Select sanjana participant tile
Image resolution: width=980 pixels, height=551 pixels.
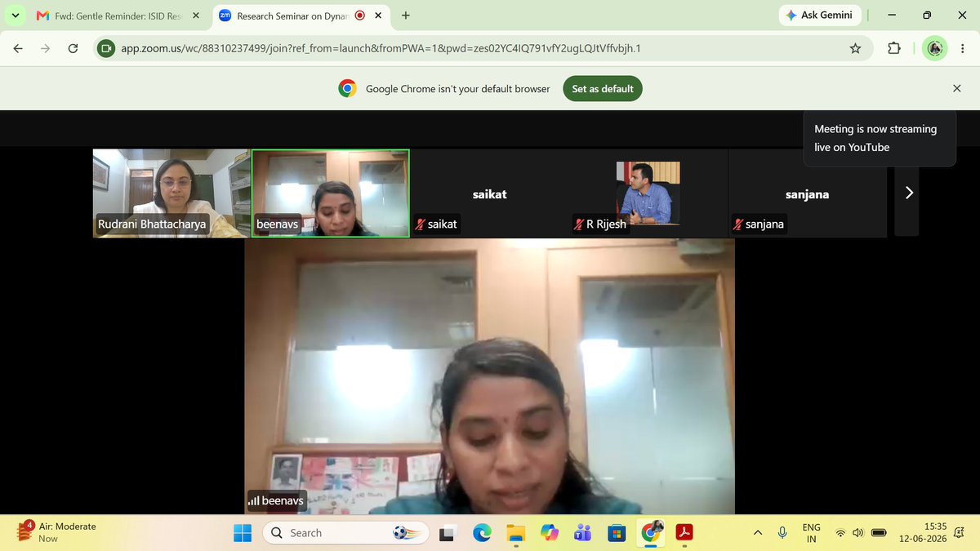807,193
